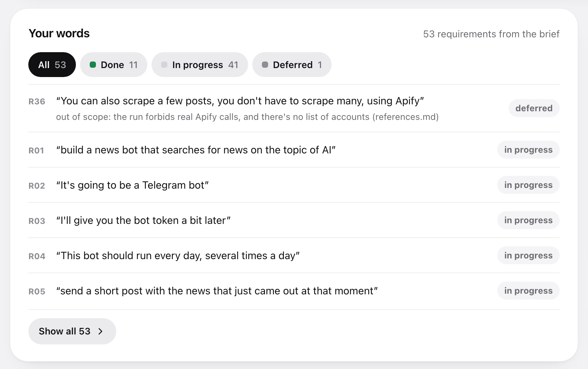
Task: Filter by Done 11 requirements
Action: (114, 65)
